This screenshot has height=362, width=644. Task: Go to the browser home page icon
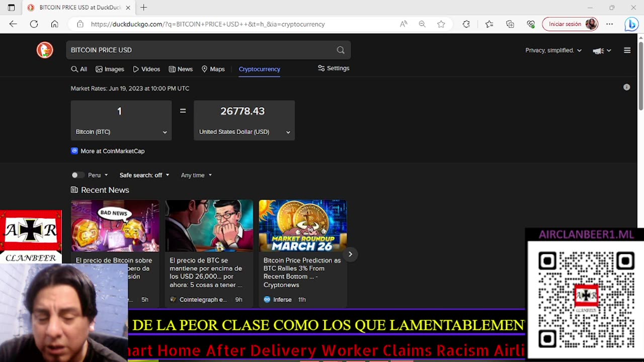[x=54, y=24]
